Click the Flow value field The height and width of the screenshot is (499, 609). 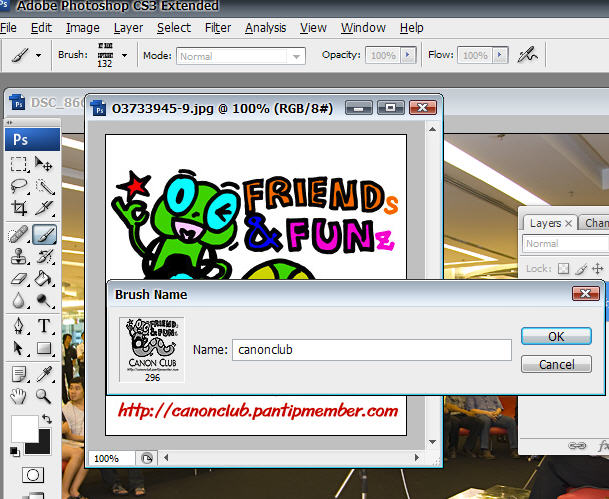(x=475, y=55)
